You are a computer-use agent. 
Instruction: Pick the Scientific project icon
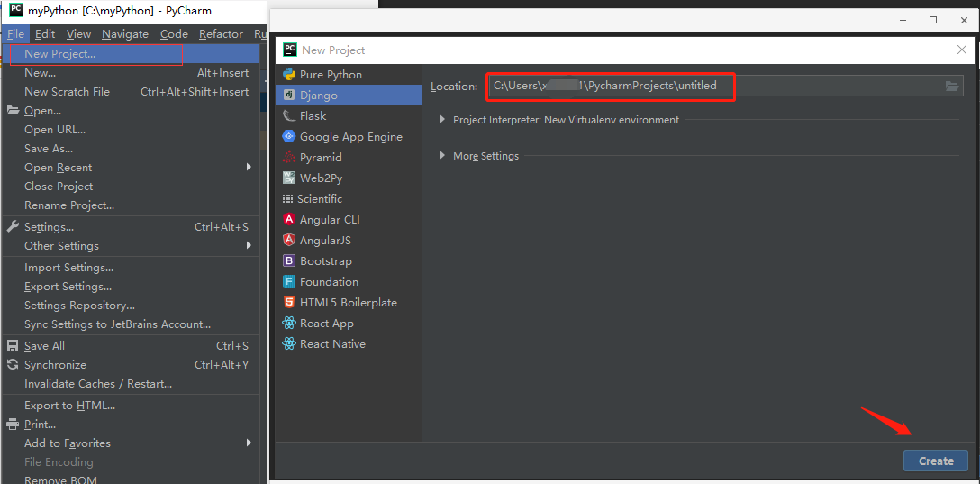(x=287, y=199)
